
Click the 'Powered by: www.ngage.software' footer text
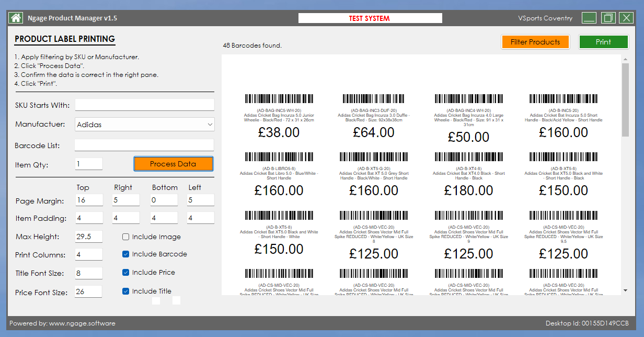(62, 323)
